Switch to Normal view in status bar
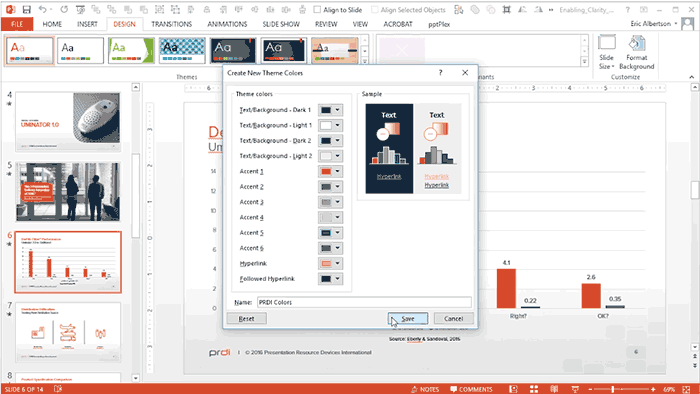The height and width of the screenshot is (394, 700). pos(513,389)
